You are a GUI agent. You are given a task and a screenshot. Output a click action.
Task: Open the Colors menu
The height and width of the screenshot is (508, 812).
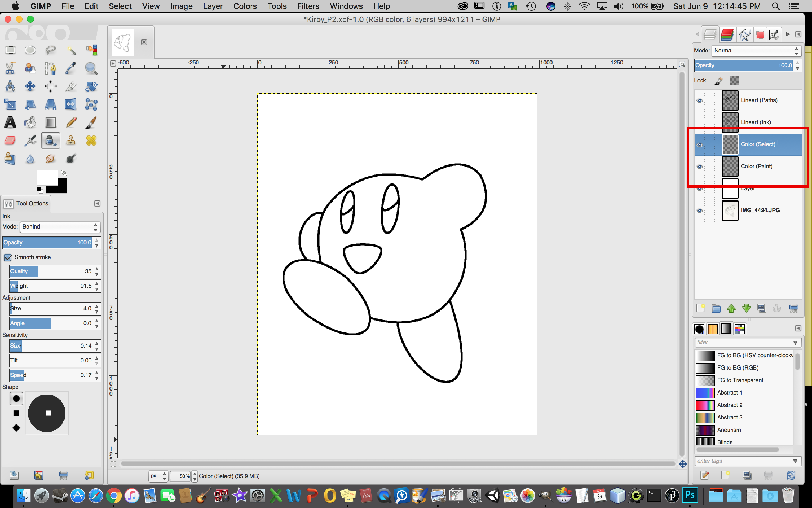(245, 6)
